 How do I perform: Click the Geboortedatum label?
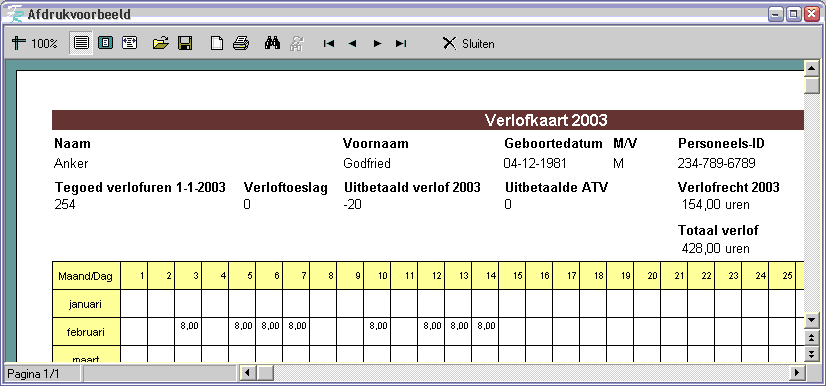(x=553, y=143)
